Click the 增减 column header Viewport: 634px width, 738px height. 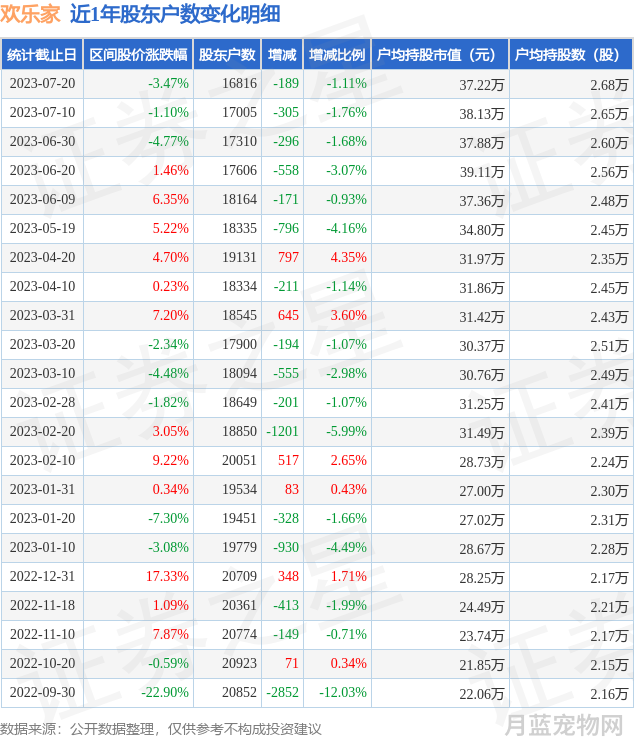click(282, 55)
